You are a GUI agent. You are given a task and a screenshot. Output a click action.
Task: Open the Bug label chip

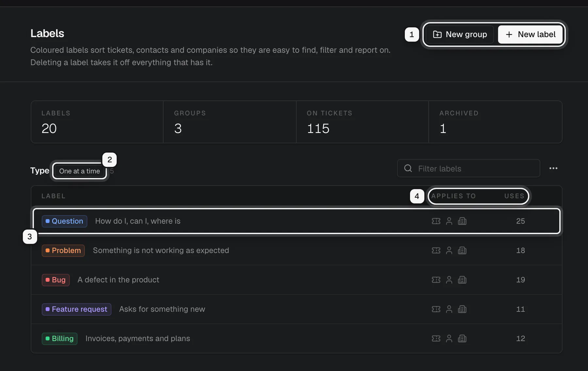click(x=56, y=280)
